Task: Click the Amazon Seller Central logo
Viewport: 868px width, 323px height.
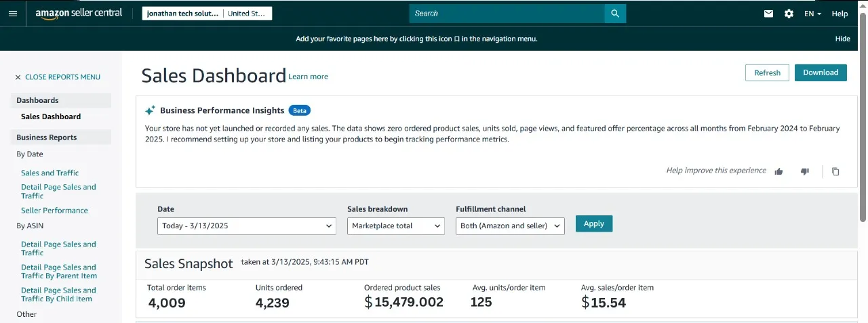Action: click(79, 14)
